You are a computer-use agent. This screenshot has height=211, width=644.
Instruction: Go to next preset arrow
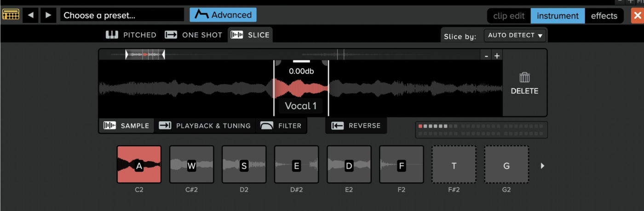48,15
